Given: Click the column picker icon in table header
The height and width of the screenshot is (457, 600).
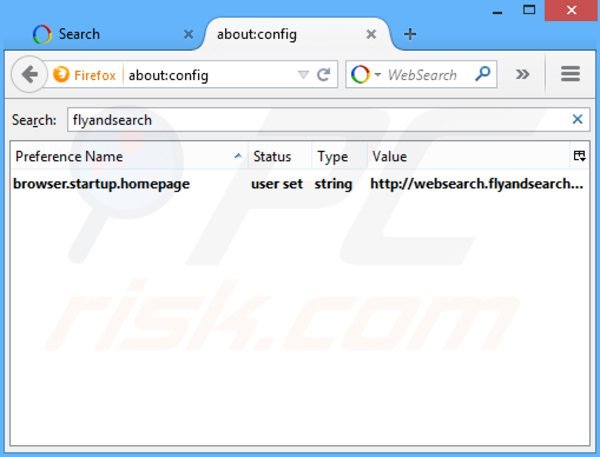Looking at the screenshot, I should click(x=579, y=156).
